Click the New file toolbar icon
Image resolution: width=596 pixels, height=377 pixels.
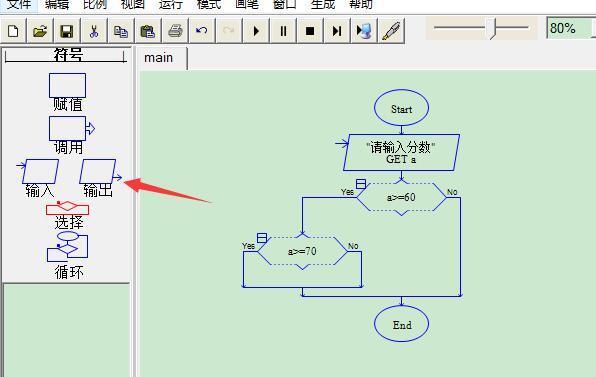point(13,31)
